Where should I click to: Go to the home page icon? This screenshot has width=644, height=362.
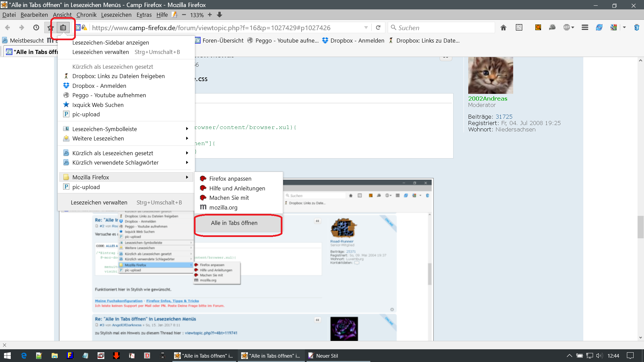tap(503, 28)
